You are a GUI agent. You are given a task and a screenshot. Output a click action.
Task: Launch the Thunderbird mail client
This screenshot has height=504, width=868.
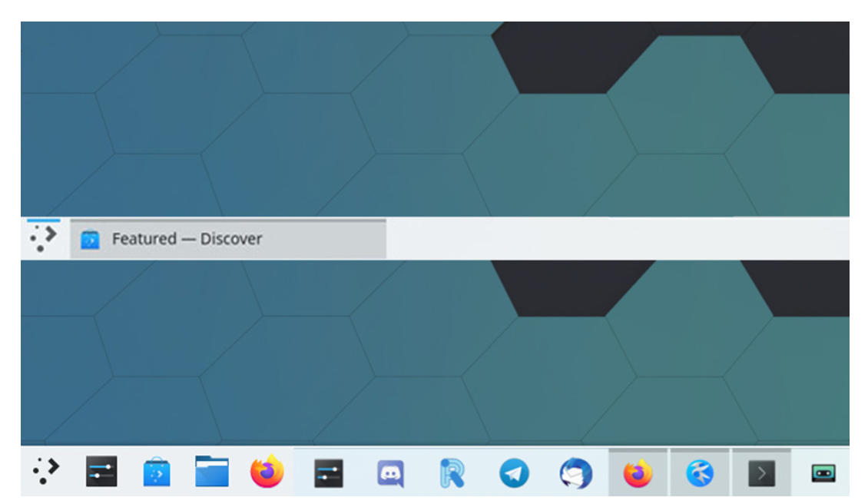[x=575, y=472]
